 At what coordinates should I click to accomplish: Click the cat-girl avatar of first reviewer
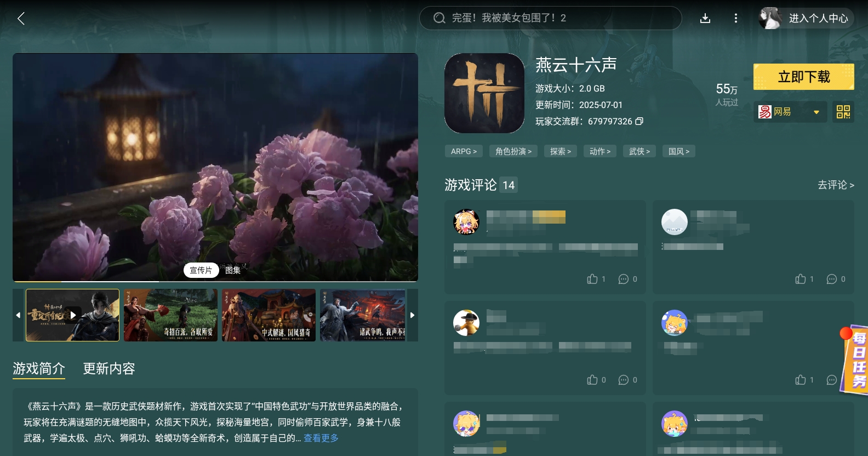tap(466, 222)
